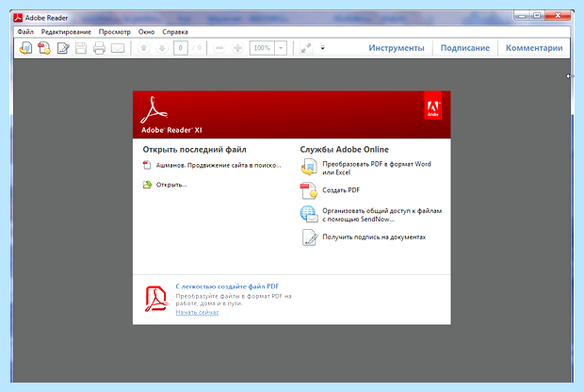
Task: Click the Adobe logo badge in banner
Action: (x=432, y=107)
